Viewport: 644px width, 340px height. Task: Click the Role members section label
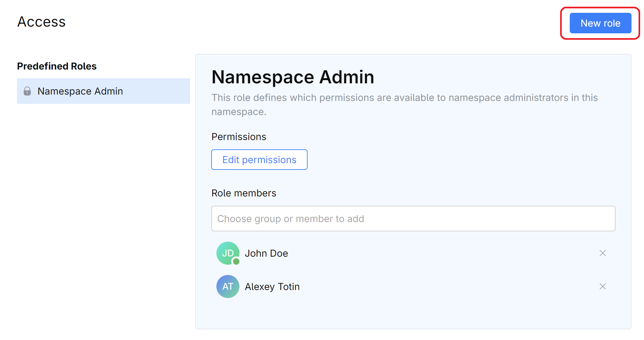point(244,193)
